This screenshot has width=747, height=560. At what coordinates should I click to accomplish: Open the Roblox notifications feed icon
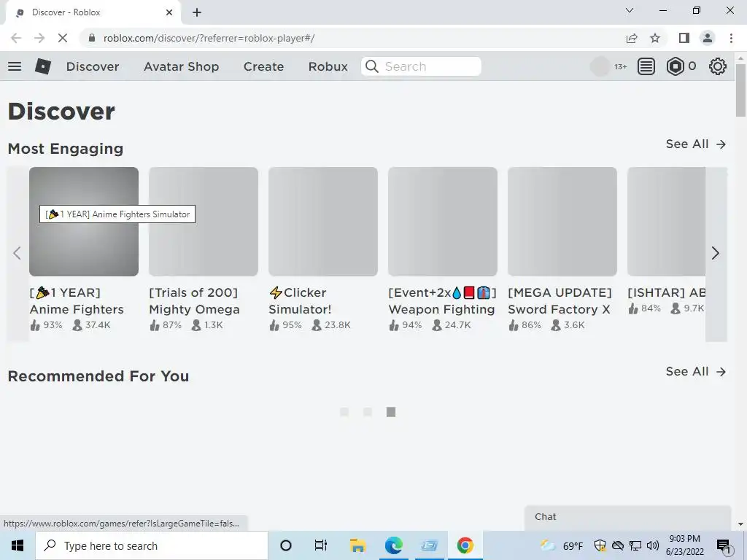click(646, 66)
